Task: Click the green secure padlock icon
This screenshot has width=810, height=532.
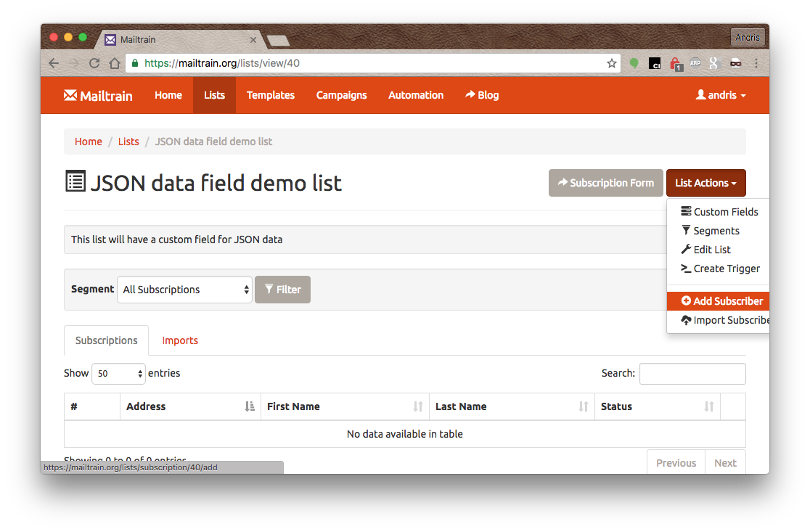Action: coord(135,63)
